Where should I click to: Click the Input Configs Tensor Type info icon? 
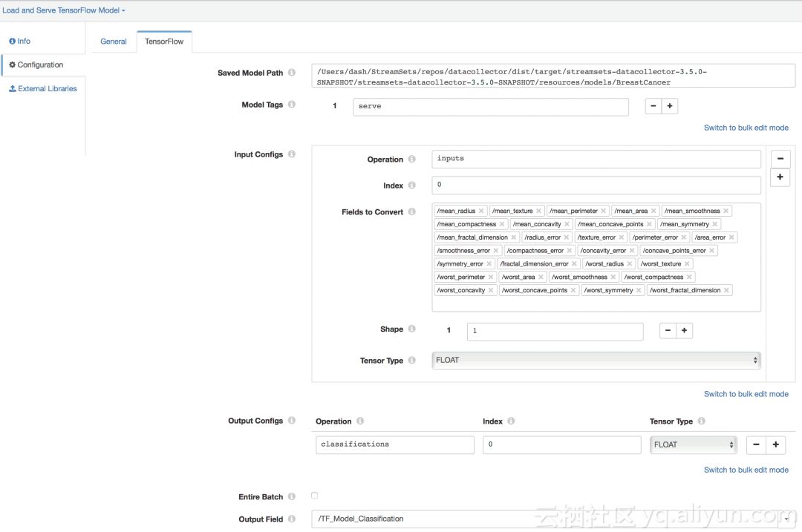point(411,361)
